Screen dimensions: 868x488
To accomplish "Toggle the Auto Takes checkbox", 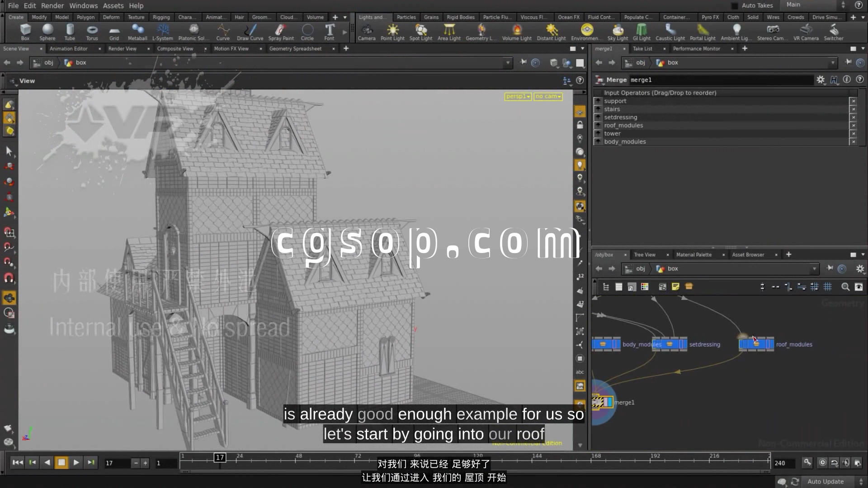I will (x=735, y=6).
